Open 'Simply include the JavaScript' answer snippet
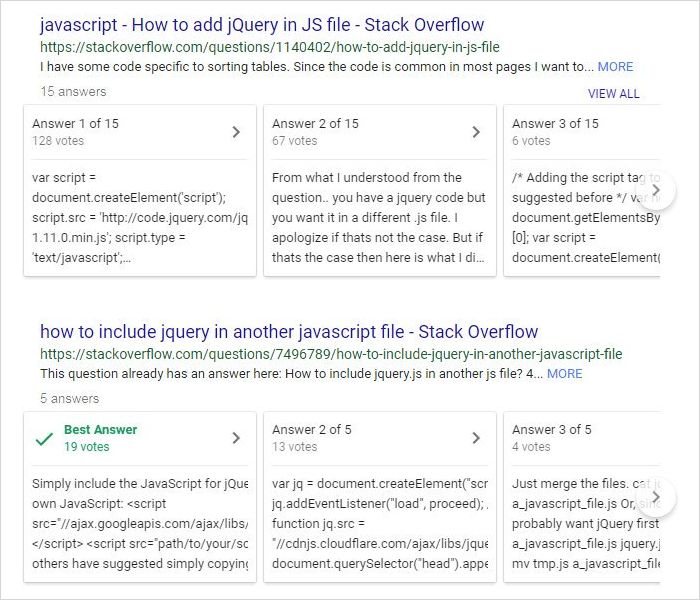The image size is (700, 600). click(140, 524)
